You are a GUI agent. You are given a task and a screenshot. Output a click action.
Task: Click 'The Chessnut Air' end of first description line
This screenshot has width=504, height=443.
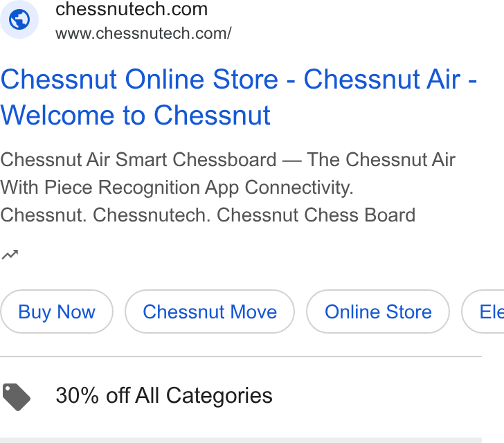tap(381, 159)
